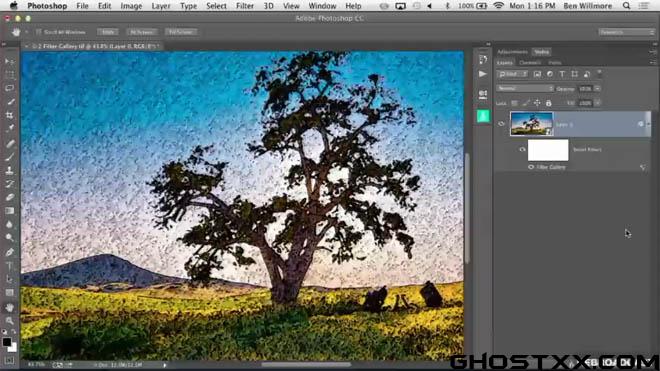This screenshot has width=660, height=371.
Task: Toggle Scroll All Windows checkbox
Action: [x=38, y=32]
